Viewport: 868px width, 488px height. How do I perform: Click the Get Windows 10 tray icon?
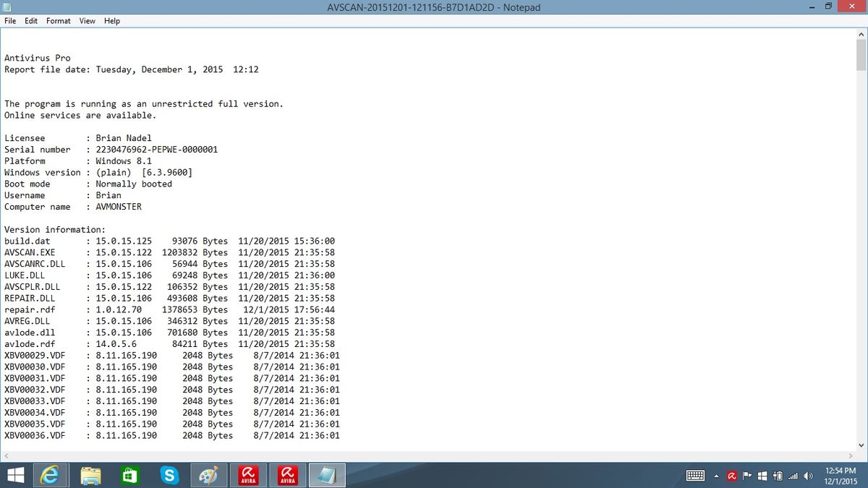pos(762,476)
